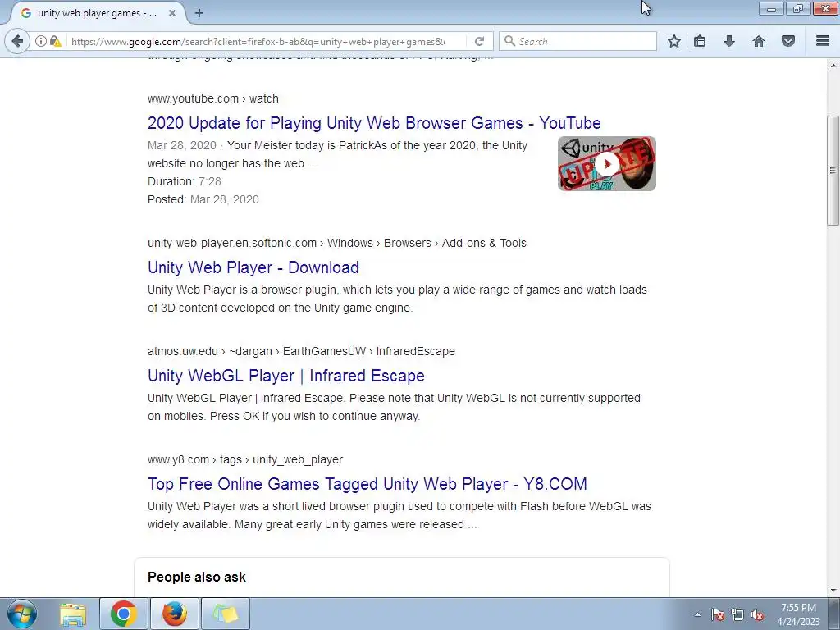The width and height of the screenshot is (840, 630).
Task: Play the Unity update YouTube video thumbnail
Action: (606, 163)
